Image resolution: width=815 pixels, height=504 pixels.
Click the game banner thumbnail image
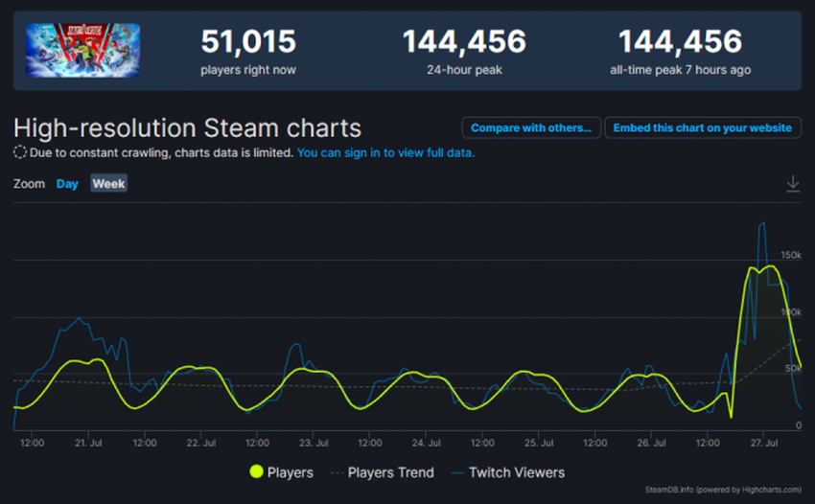(83, 51)
